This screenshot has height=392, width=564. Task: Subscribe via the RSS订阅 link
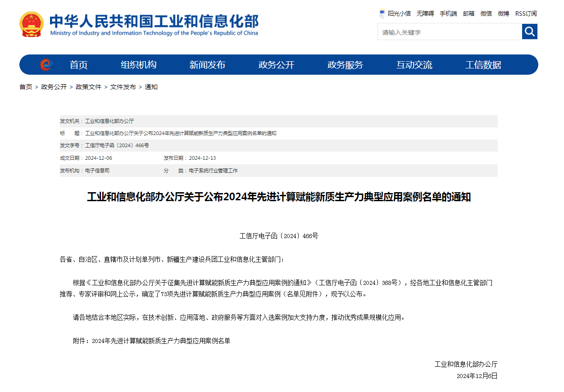click(526, 14)
